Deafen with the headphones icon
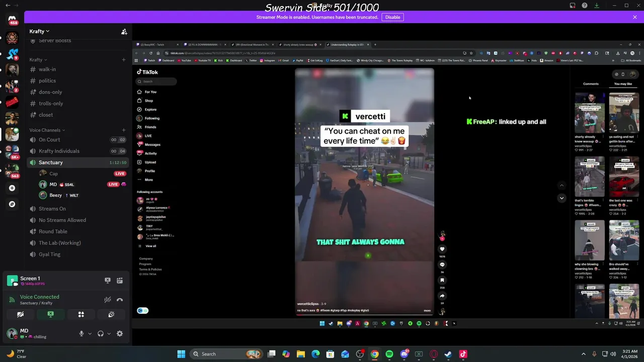644x362 pixels. pos(101,333)
